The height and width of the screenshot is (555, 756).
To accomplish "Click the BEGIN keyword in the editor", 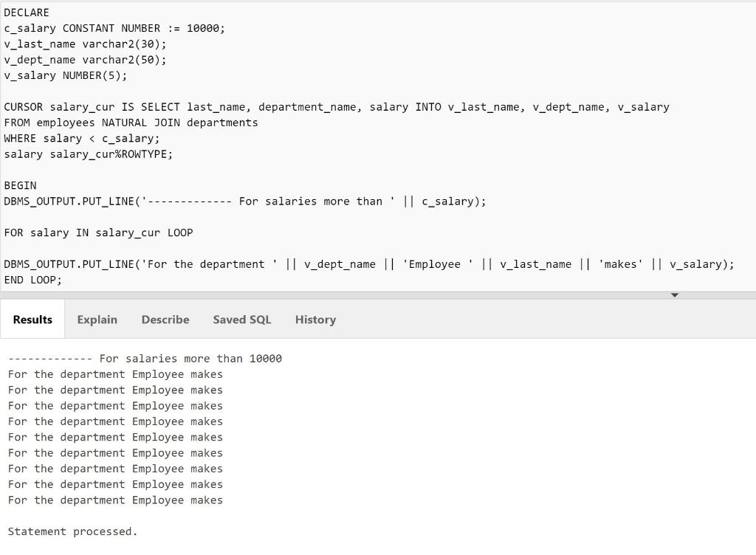I will coord(20,185).
